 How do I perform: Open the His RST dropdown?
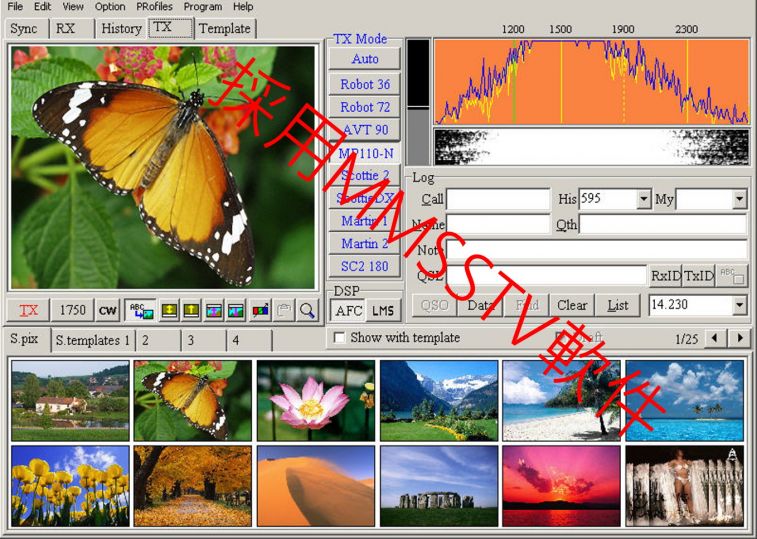click(643, 200)
